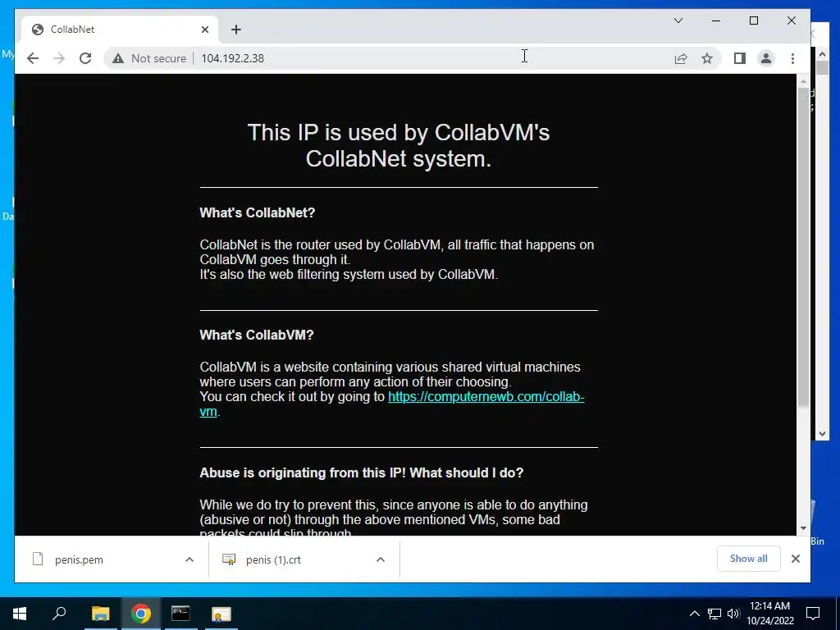Image resolution: width=840 pixels, height=630 pixels.
Task: Click the page scroll-up arrow
Action: [803, 81]
